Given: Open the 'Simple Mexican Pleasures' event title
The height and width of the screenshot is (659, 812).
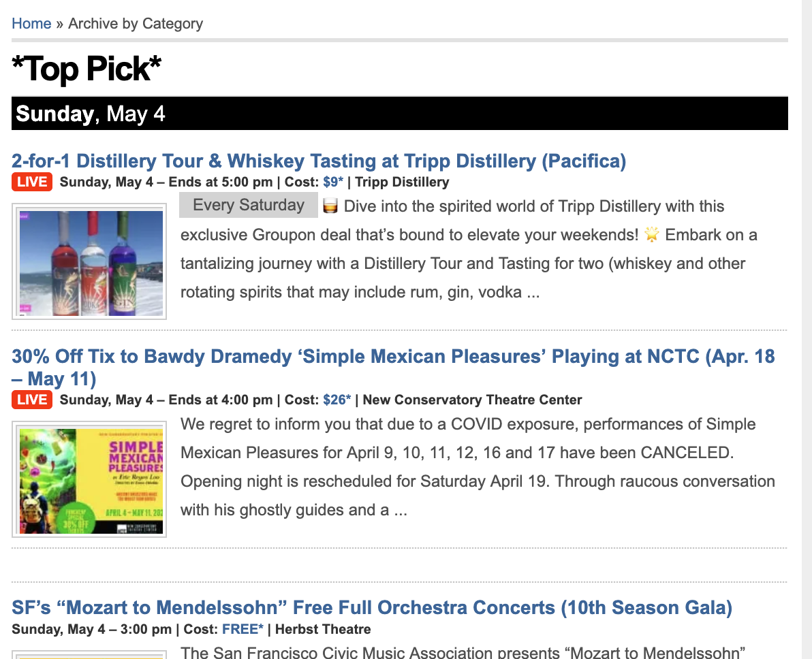Looking at the screenshot, I should (x=393, y=368).
